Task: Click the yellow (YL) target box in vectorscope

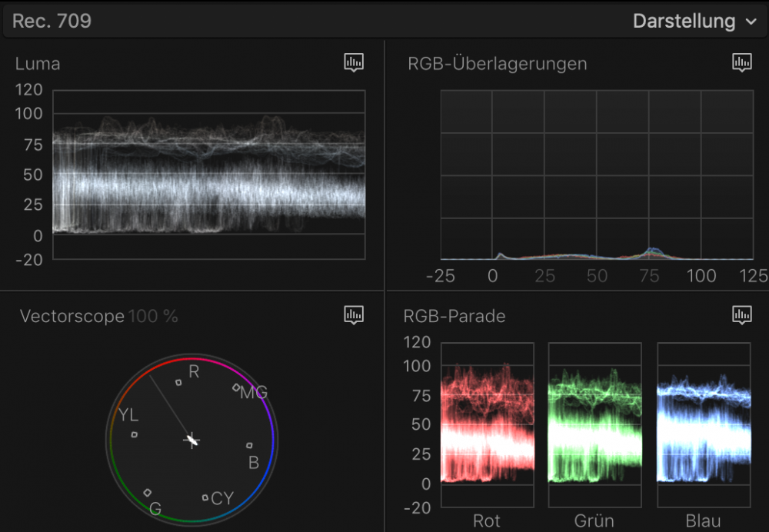Action: [135, 434]
